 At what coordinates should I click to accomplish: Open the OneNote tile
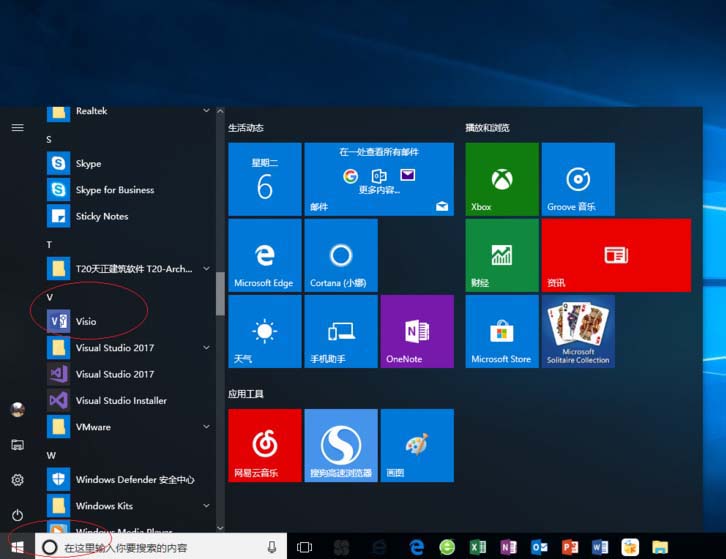[x=417, y=332]
